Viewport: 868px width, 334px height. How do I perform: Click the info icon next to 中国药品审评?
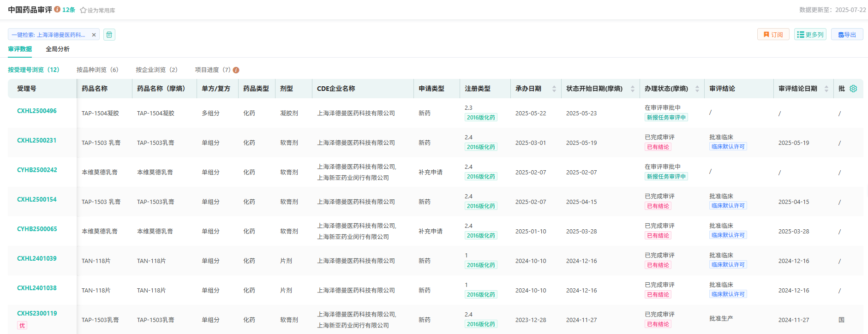[57, 9]
